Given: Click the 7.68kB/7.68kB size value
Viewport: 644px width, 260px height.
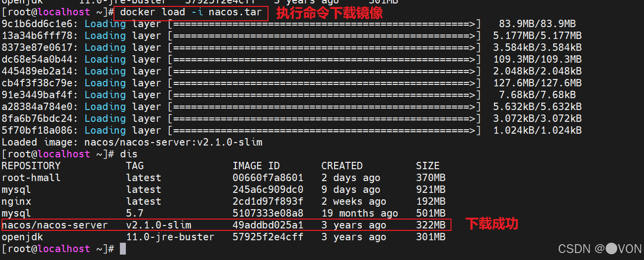Looking at the screenshot, I should point(537,95).
